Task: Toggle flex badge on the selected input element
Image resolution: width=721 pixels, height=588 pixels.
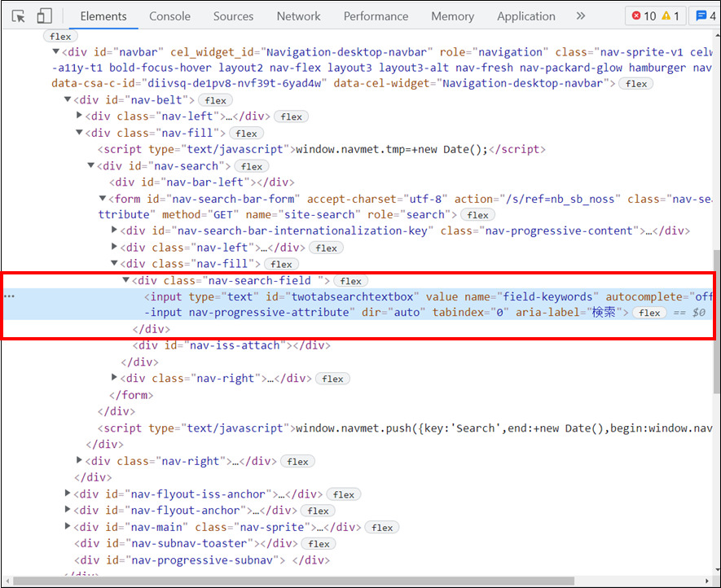Action: (649, 313)
